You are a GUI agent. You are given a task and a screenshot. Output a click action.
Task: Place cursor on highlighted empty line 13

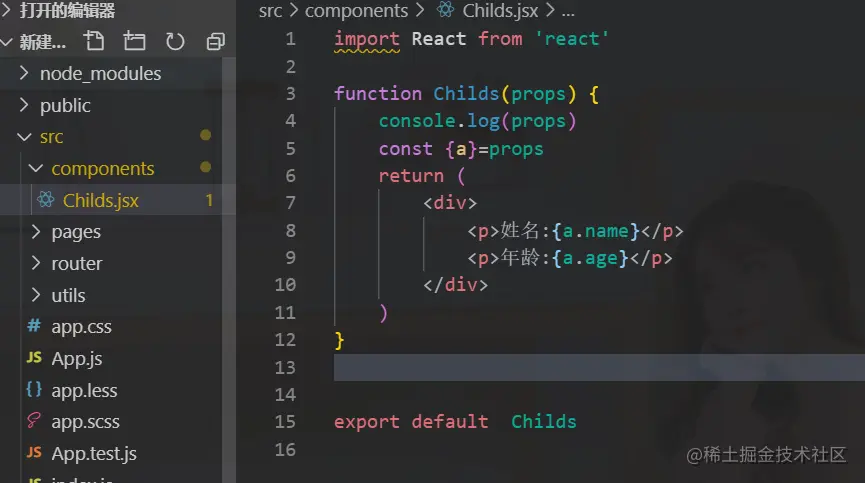599,367
